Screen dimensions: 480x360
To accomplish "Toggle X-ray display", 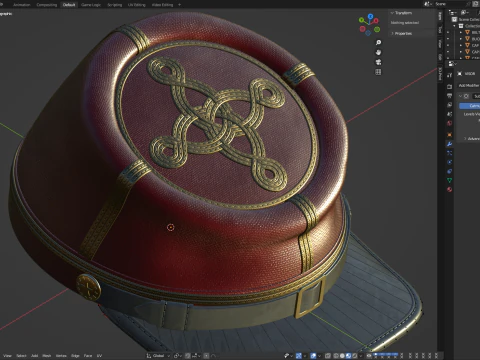I will pos(328,356).
